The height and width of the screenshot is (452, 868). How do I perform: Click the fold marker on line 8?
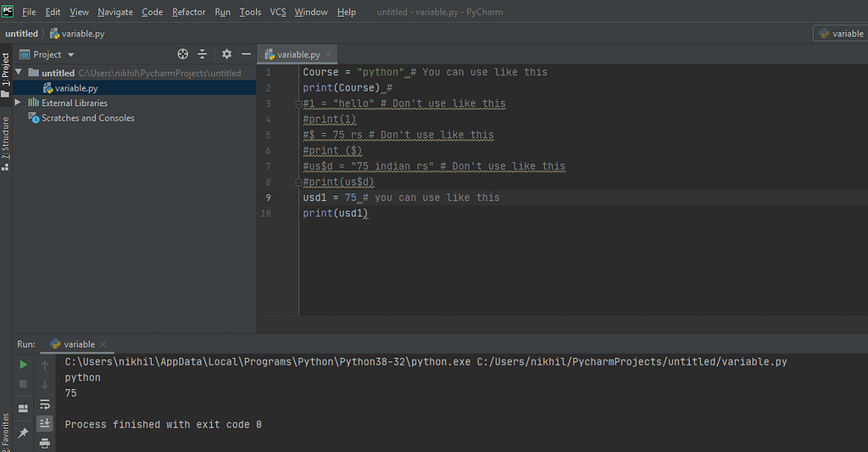[x=298, y=181]
